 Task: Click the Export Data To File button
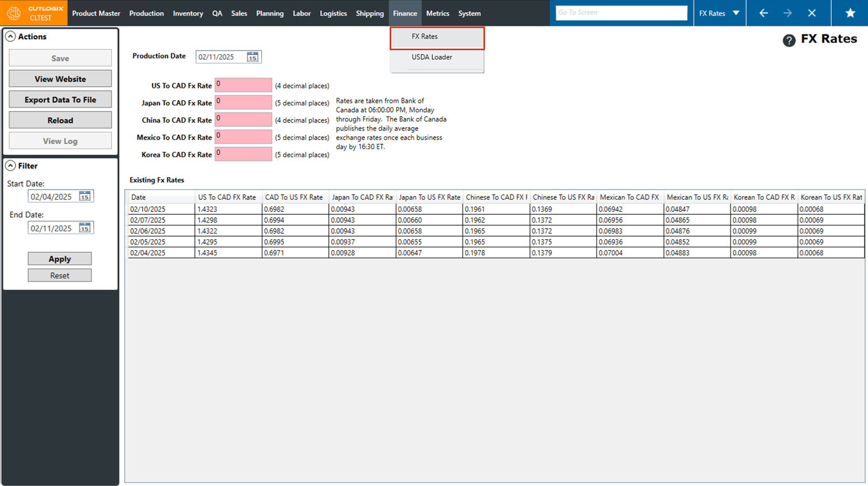point(60,100)
